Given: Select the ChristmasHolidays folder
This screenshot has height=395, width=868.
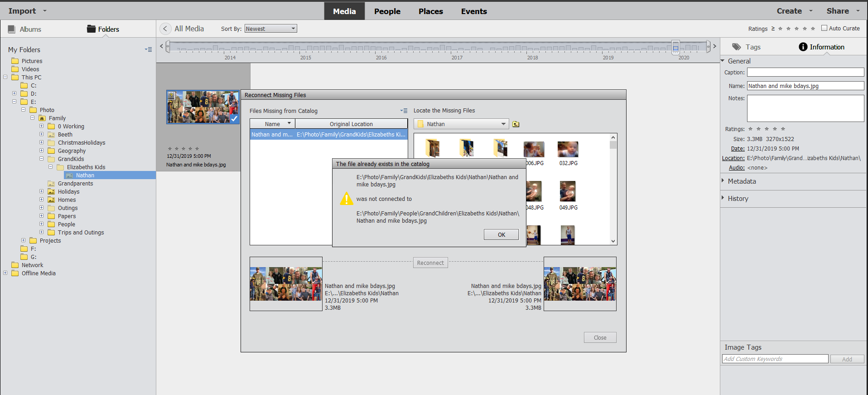Looking at the screenshot, I should click(x=82, y=143).
